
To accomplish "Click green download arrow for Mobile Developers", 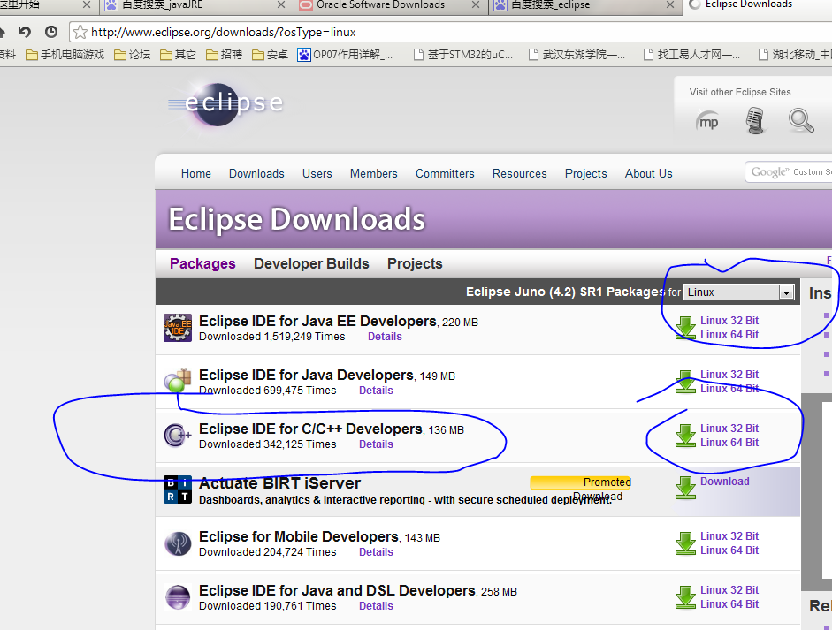I will click(x=685, y=543).
